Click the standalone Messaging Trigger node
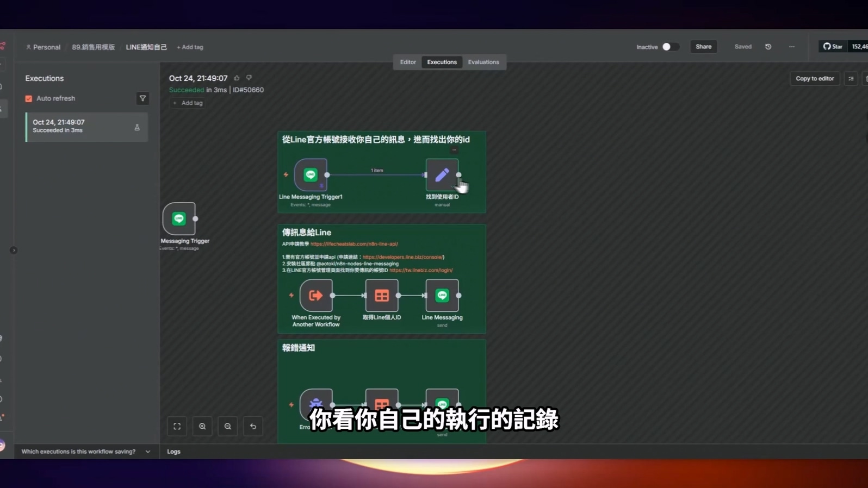This screenshot has height=488, width=868. [x=179, y=218]
